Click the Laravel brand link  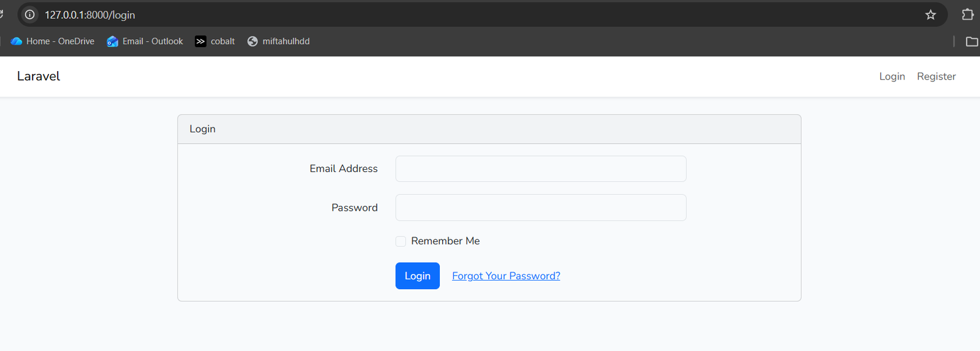point(39,76)
